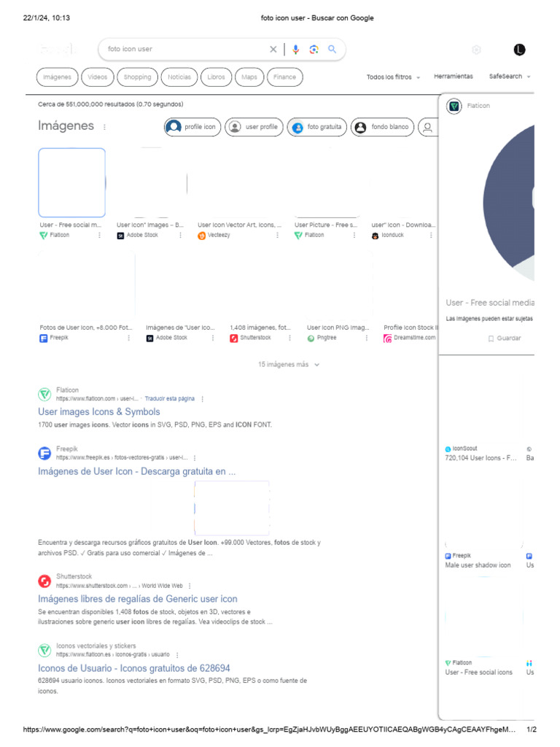Screen dimensions: 560x747
Task: Click the blue magnifier search icon
Action: click(332, 49)
